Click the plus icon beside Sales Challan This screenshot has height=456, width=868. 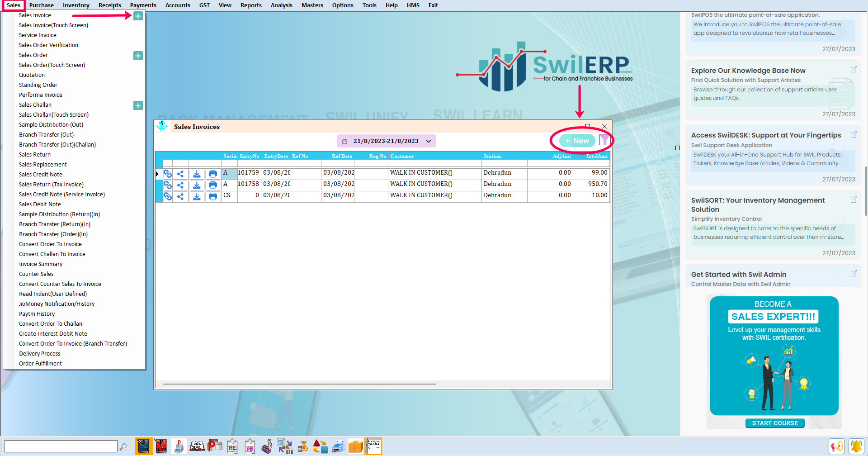tap(138, 105)
